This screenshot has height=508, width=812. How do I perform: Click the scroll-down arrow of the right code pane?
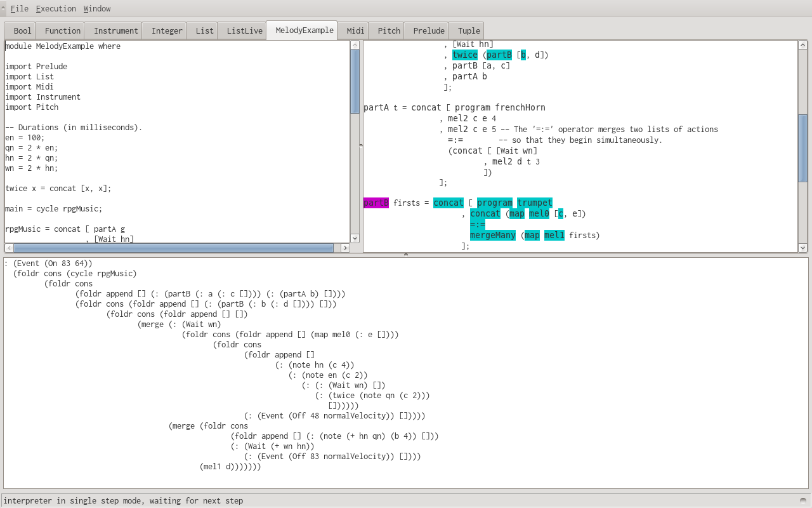click(x=802, y=248)
